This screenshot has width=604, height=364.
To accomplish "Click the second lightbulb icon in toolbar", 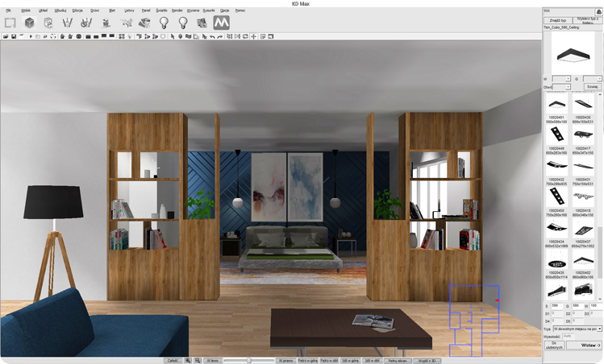I will click(x=183, y=23).
